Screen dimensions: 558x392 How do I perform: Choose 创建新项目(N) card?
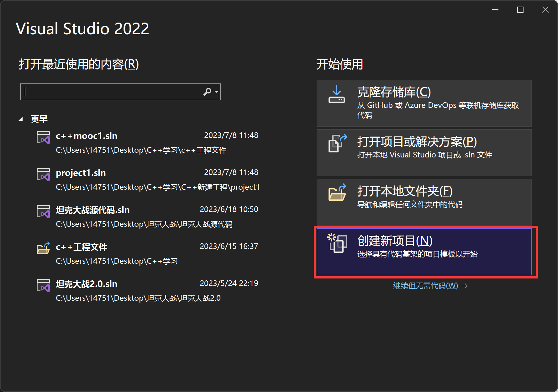coord(424,252)
